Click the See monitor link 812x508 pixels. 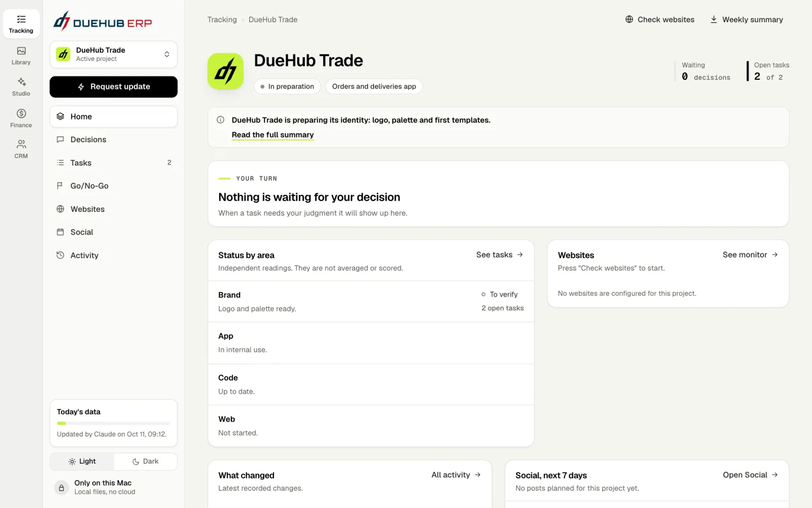(750, 255)
